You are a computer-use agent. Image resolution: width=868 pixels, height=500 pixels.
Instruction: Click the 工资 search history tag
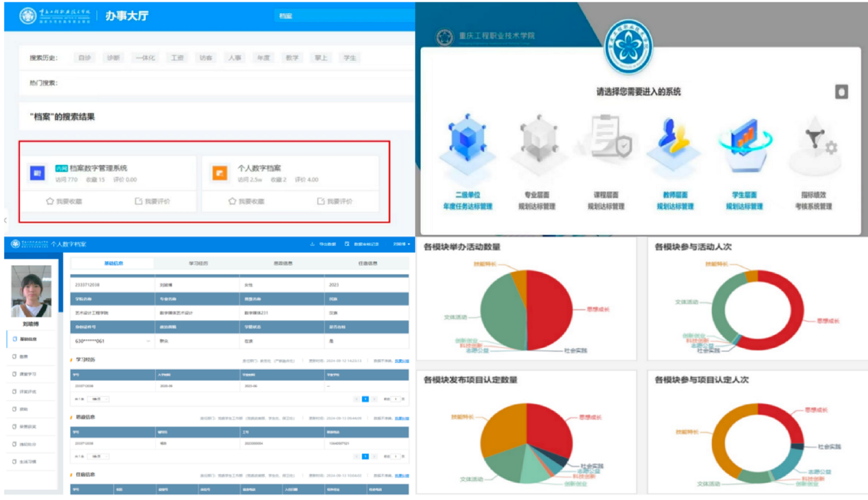[x=177, y=58]
